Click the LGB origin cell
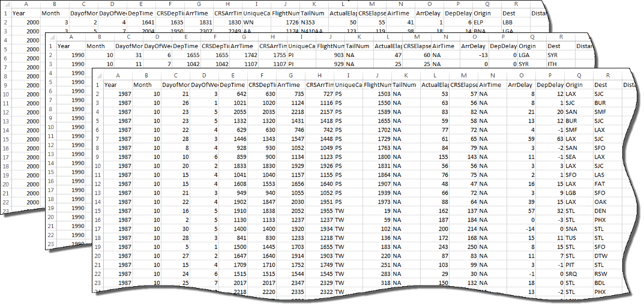This screenshot has height=306, width=644. (579, 193)
